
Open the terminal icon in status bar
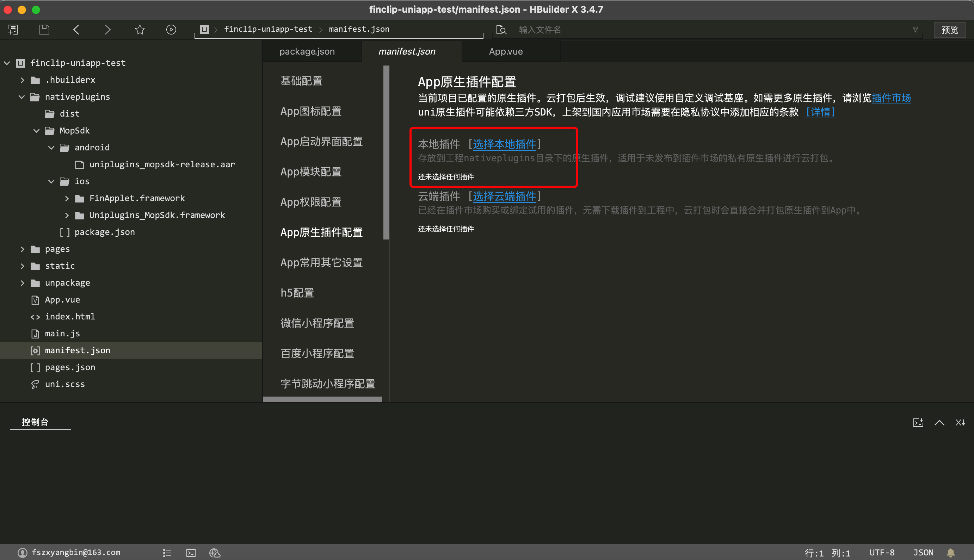191,553
